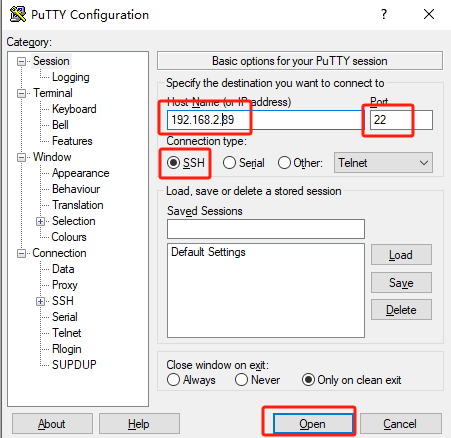Click the Open button to connect
This screenshot has height=438, width=451.
(313, 424)
